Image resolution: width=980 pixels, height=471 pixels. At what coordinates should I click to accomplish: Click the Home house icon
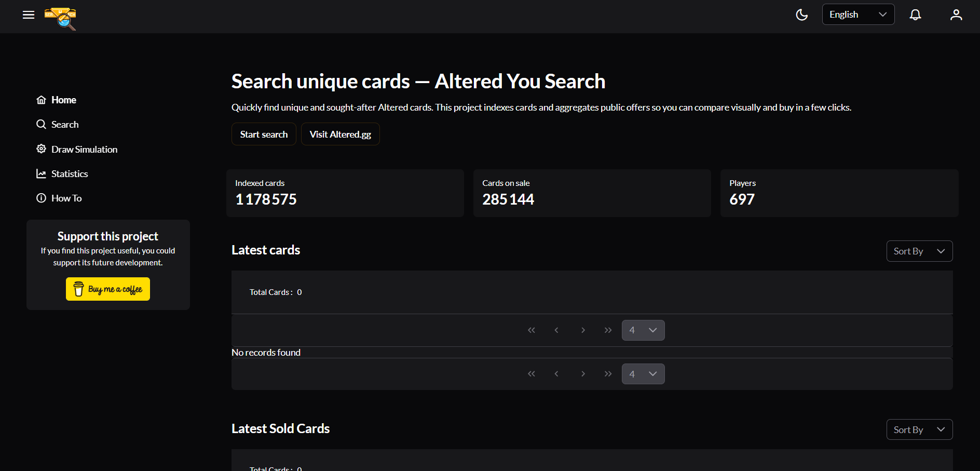coord(41,100)
